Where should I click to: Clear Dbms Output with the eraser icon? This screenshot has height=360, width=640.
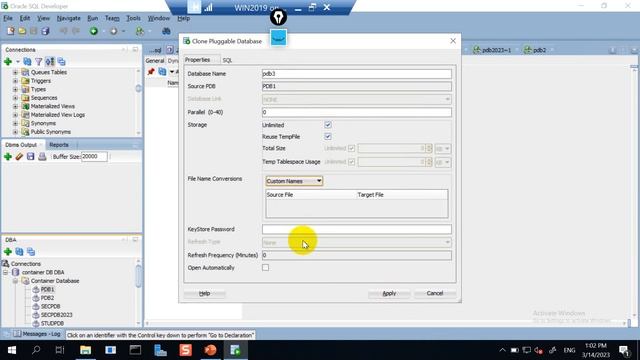pos(19,156)
